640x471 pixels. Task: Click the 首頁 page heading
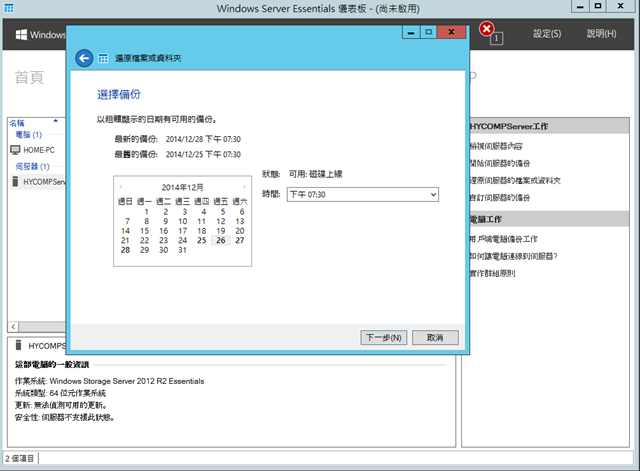(29, 77)
